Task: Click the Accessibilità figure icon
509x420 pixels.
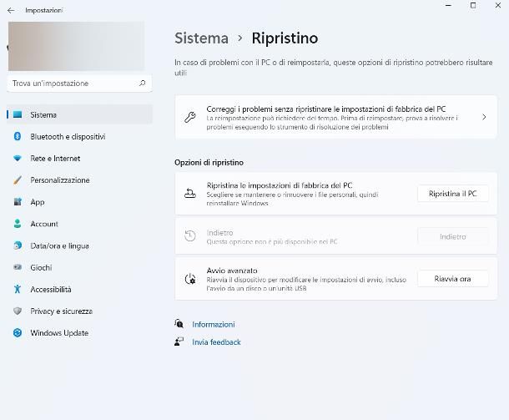Action: click(18, 289)
